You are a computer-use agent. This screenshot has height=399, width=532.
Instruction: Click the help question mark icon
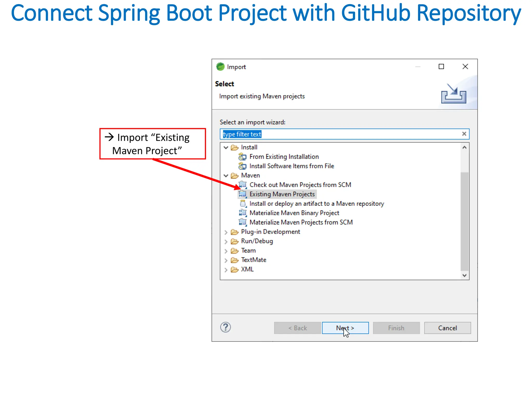click(x=225, y=327)
